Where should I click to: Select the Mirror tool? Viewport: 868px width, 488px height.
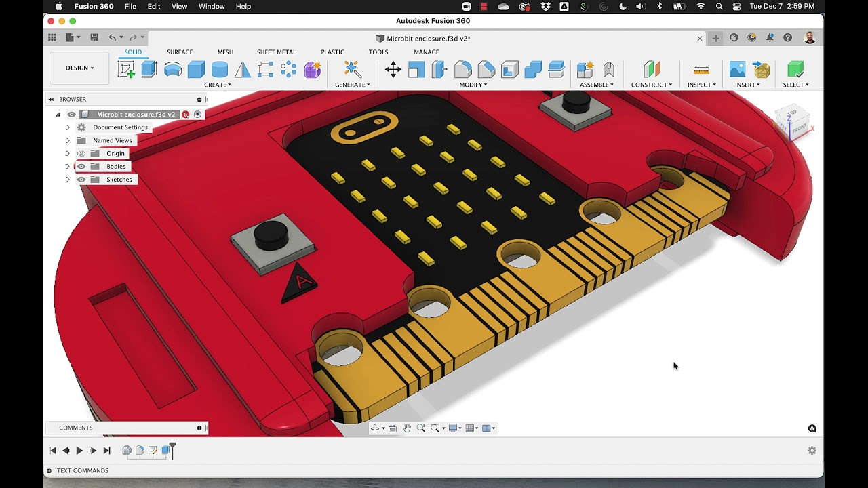point(242,69)
